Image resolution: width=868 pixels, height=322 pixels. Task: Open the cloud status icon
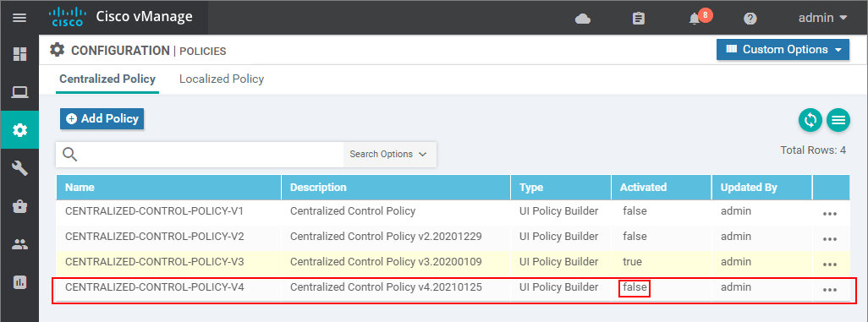click(583, 19)
